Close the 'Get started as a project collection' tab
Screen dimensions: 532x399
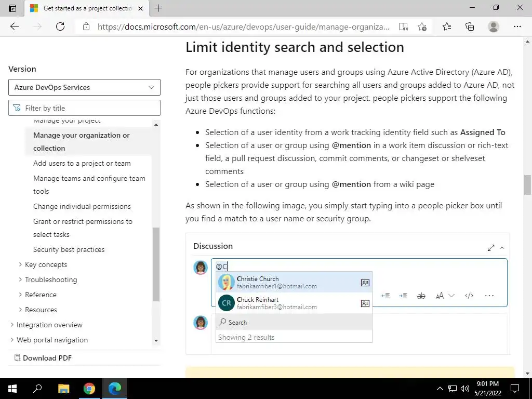[140, 8]
